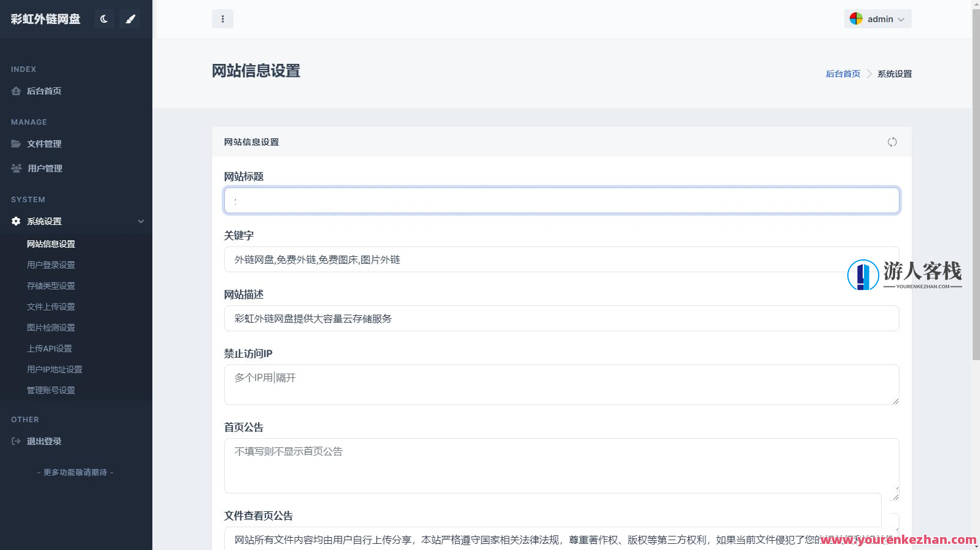Select 用户登录设置 submenu item
Viewport: 980px width, 550px height.
pyautogui.click(x=51, y=265)
